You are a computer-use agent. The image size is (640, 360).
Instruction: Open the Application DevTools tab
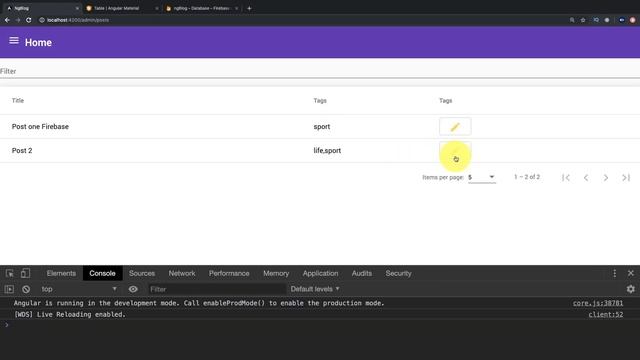[x=320, y=273]
